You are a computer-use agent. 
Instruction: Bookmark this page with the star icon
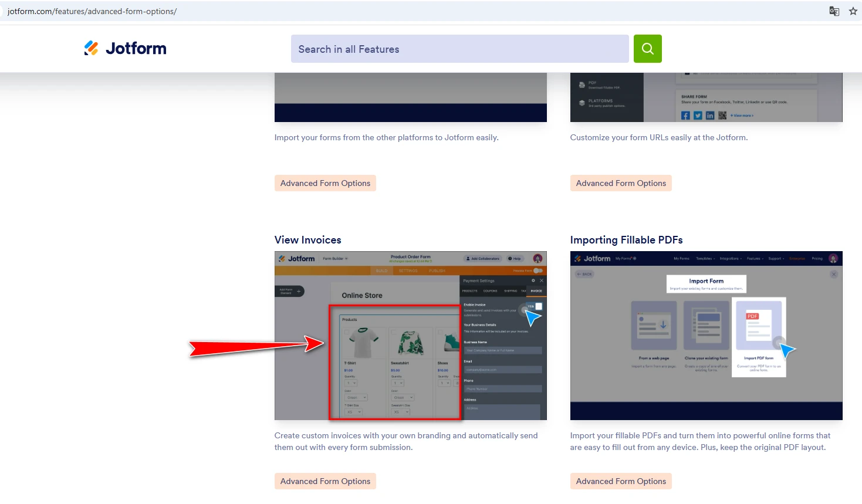pos(853,11)
